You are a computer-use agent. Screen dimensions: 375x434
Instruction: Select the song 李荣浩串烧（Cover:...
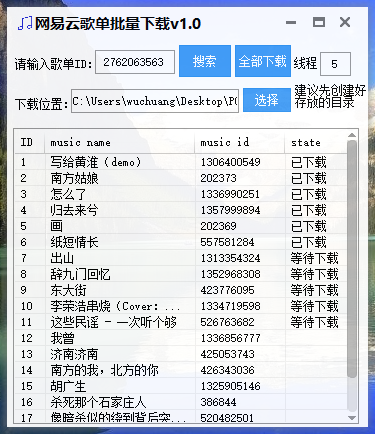pos(115,306)
